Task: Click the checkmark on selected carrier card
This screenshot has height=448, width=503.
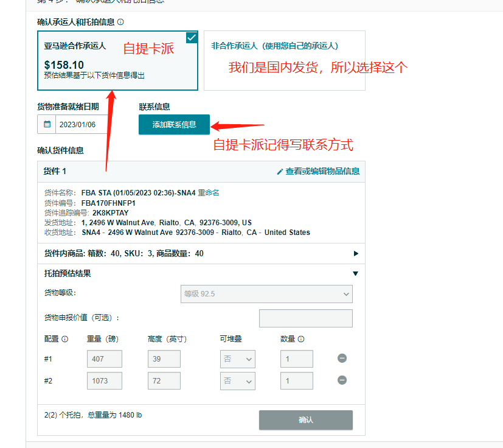Action: point(192,38)
